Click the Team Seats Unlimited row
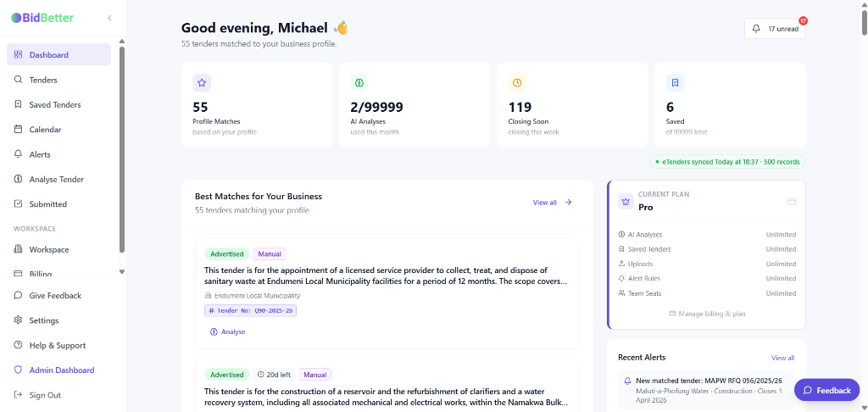 click(707, 293)
